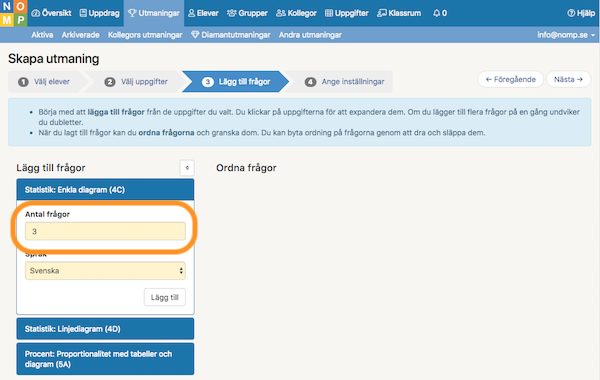Click the Nästa button
The height and width of the screenshot is (380, 600).
pyautogui.click(x=568, y=79)
